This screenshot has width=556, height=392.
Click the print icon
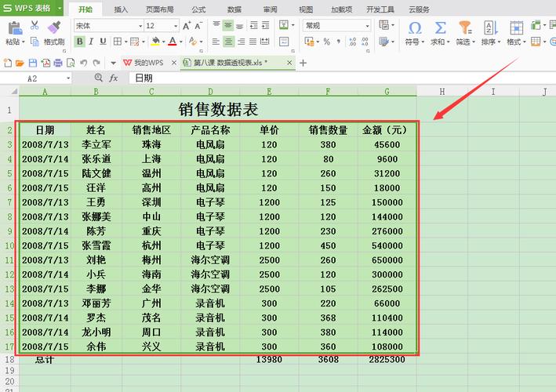(58, 63)
